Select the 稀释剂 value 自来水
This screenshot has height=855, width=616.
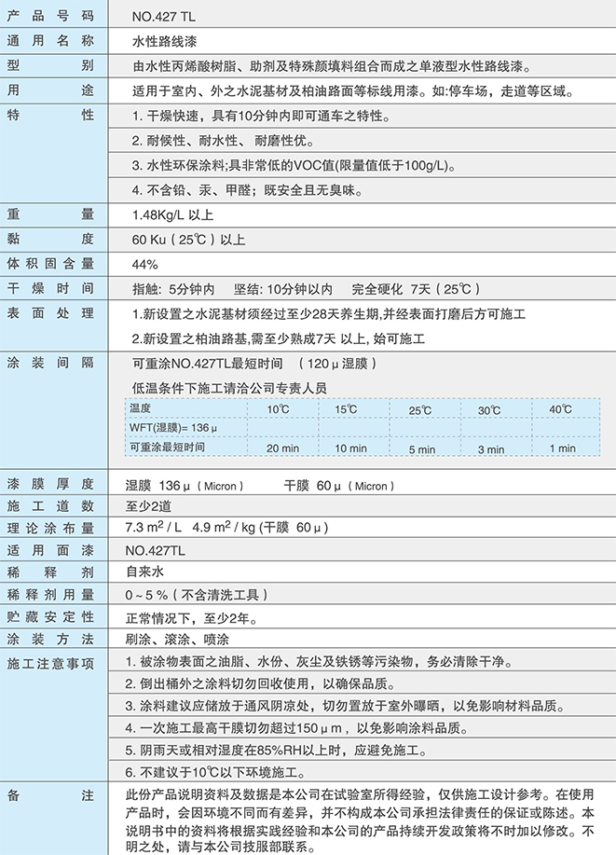[144, 571]
